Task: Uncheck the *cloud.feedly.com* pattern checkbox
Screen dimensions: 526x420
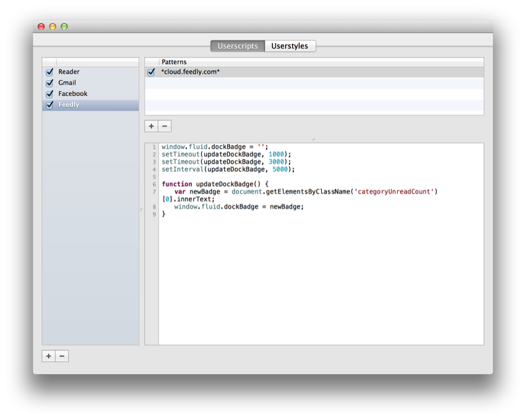Action: coord(151,72)
